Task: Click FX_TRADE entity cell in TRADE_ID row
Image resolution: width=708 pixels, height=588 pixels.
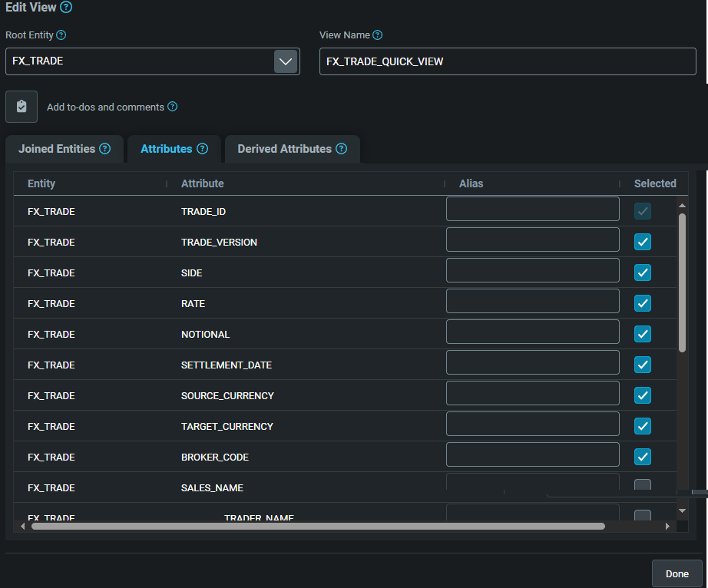Action: pyautogui.click(x=51, y=211)
